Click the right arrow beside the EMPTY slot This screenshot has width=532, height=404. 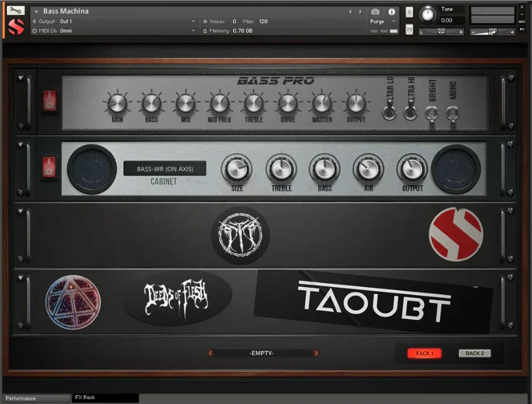pyautogui.click(x=316, y=353)
